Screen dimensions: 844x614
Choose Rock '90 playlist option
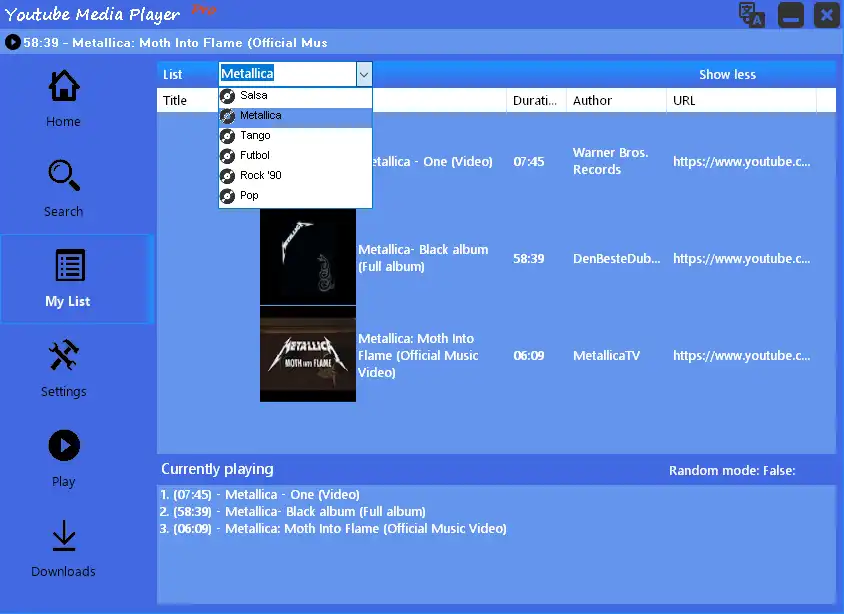296,176
